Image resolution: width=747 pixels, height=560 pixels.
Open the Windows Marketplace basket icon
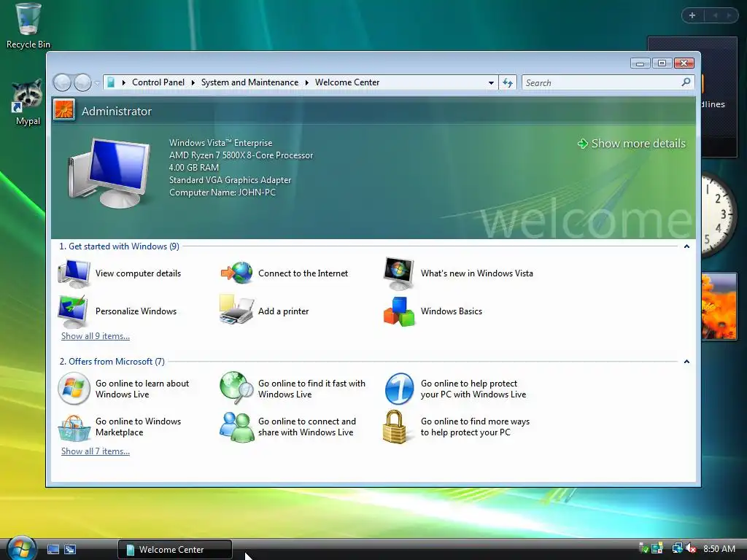(74, 427)
